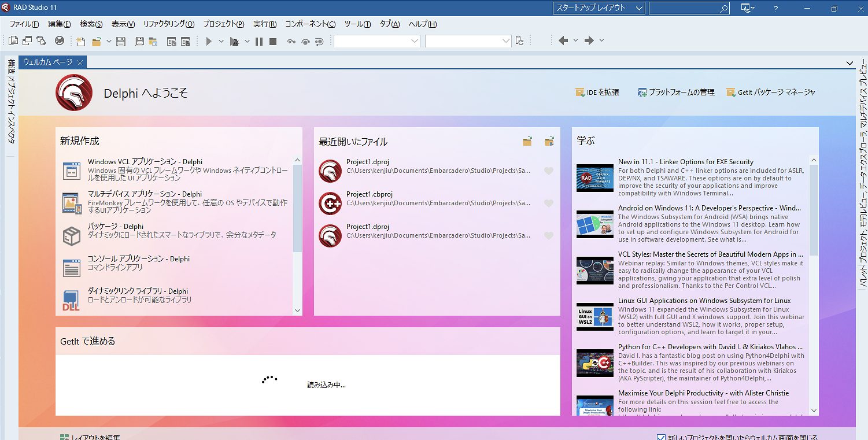Screen dimensions: 868x440
Task: Click the Forward navigation arrow
Action: (x=589, y=40)
